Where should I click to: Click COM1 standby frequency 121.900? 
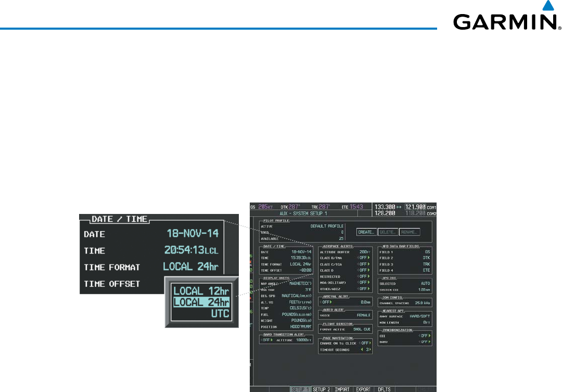(x=415, y=207)
